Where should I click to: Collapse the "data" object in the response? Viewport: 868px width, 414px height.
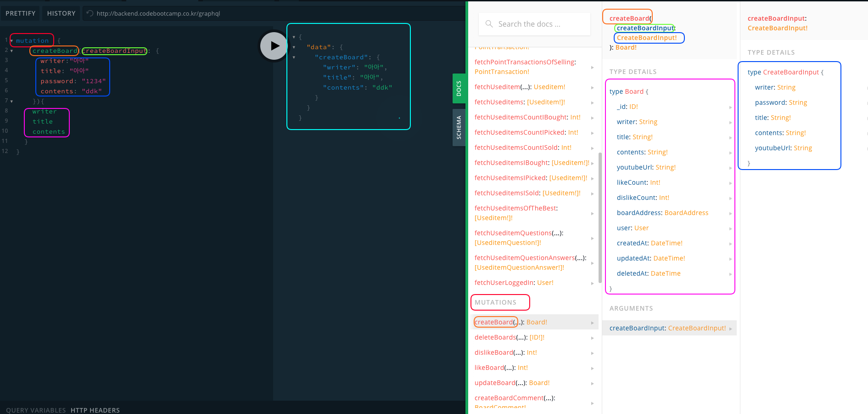coord(294,47)
